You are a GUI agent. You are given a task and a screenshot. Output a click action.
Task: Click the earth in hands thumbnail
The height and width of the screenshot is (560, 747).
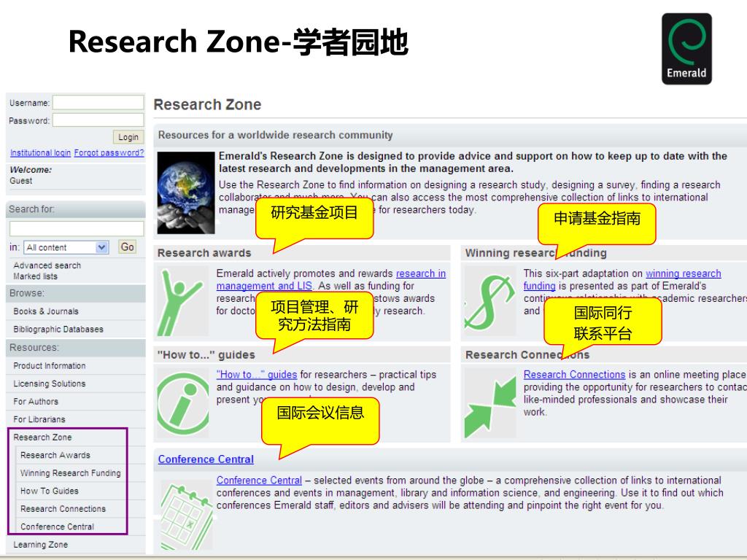186,192
